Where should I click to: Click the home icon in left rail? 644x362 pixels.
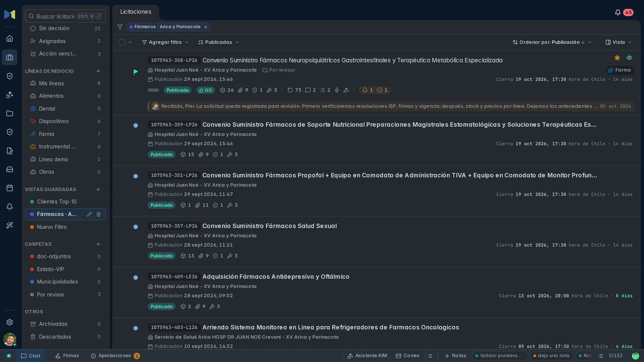coord(10,39)
